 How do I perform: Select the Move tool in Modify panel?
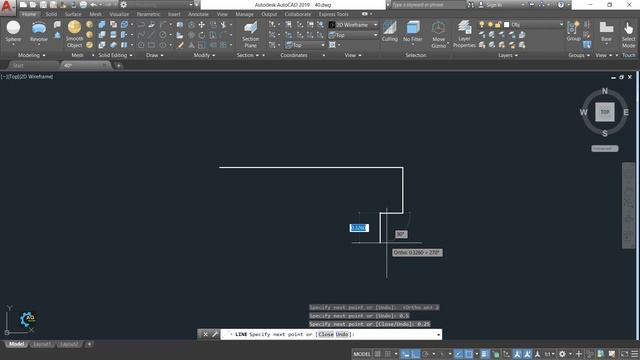(202, 25)
